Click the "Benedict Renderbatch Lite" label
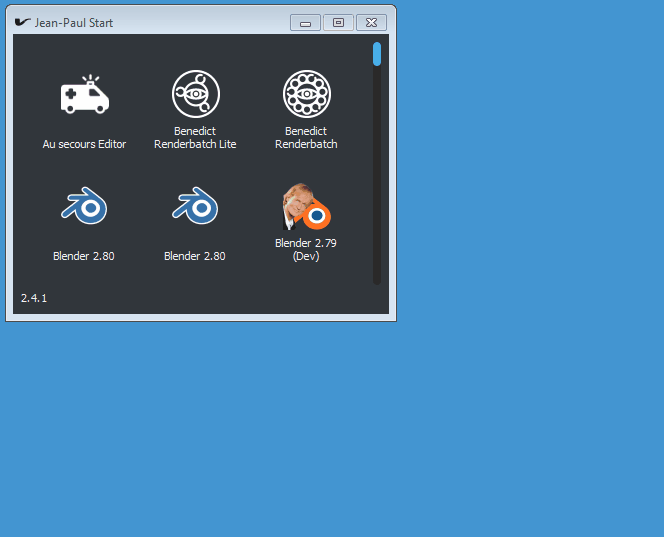 click(x=195, y=138)
